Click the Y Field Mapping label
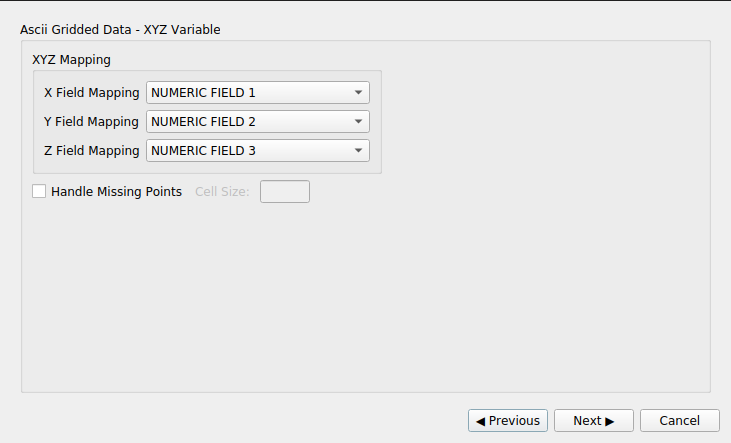 (92, 122)
